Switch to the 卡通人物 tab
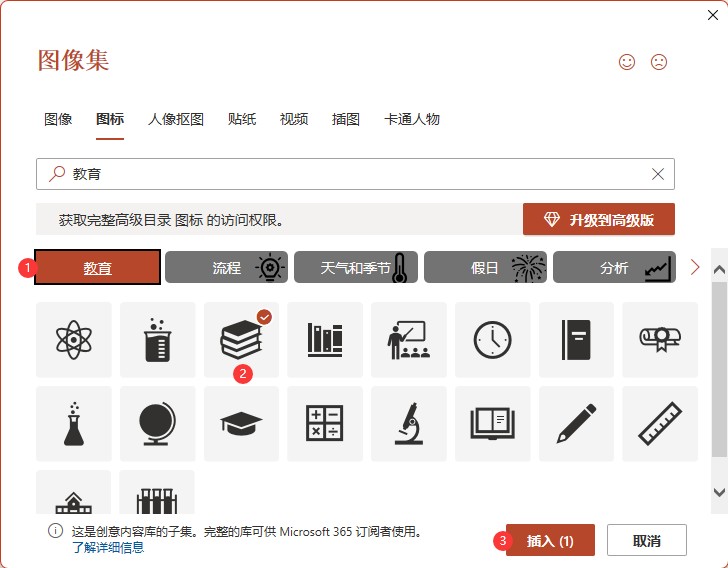Viewport: 728px width, 568px height. coord(412,119)
